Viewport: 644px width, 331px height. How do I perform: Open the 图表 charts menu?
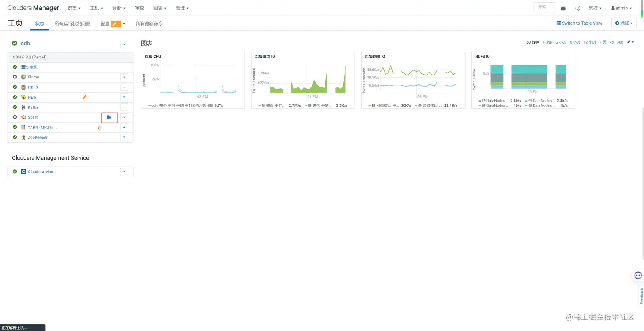point(160,8)
